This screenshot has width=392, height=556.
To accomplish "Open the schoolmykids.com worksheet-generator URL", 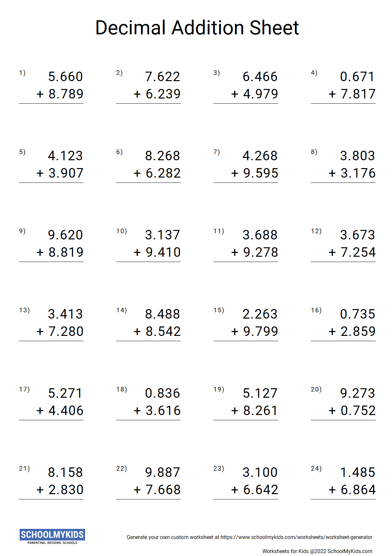I will click(x=296, y=537).
